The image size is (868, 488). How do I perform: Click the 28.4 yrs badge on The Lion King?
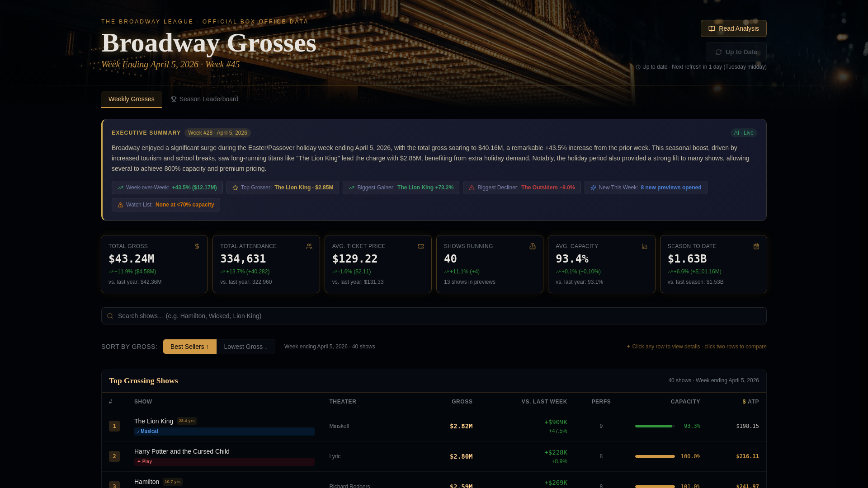pyautogui.click(x=187, y=421)
